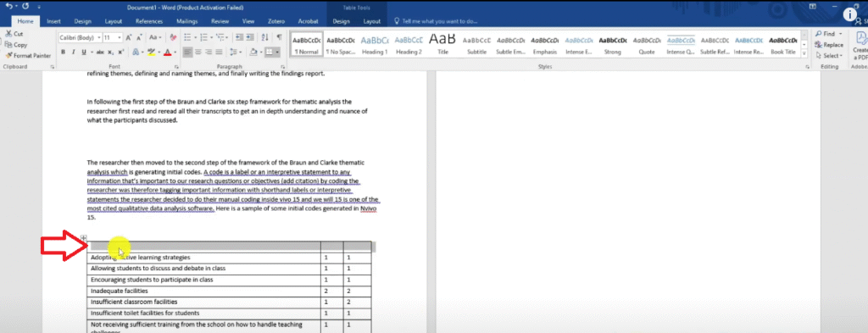Apply the Quote style

pos(647,44)
